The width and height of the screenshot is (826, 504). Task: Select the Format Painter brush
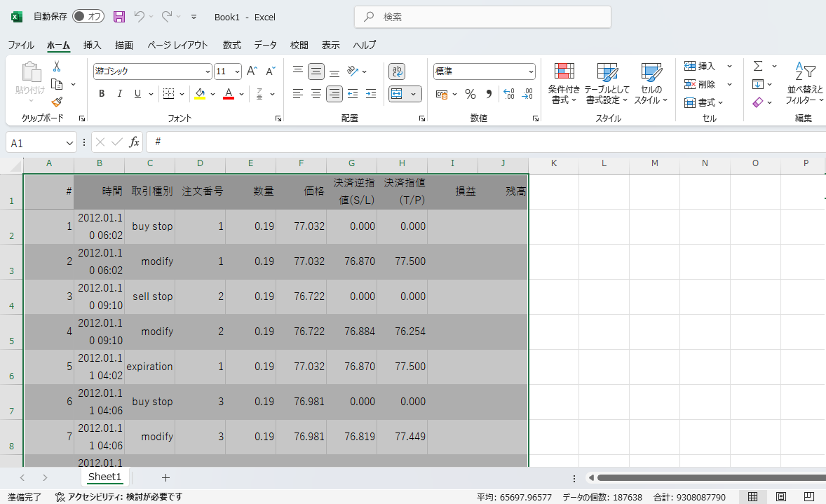point(57,102)
